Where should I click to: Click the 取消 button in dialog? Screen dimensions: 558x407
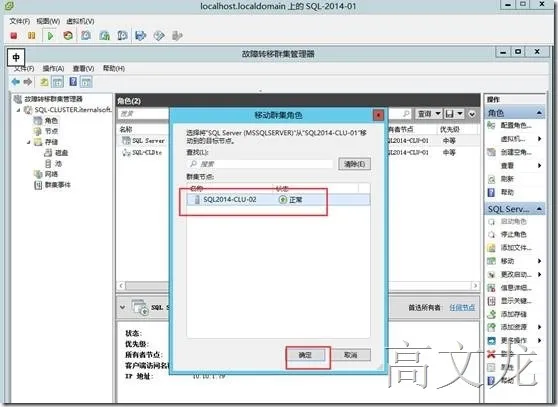[351, 355]
